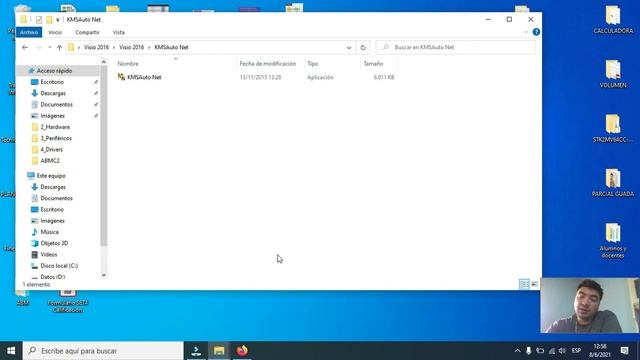This screenshot has width=640, height=360.
Task: Open 4_Drivers folder in sidebar
Action: click(51, 149)
